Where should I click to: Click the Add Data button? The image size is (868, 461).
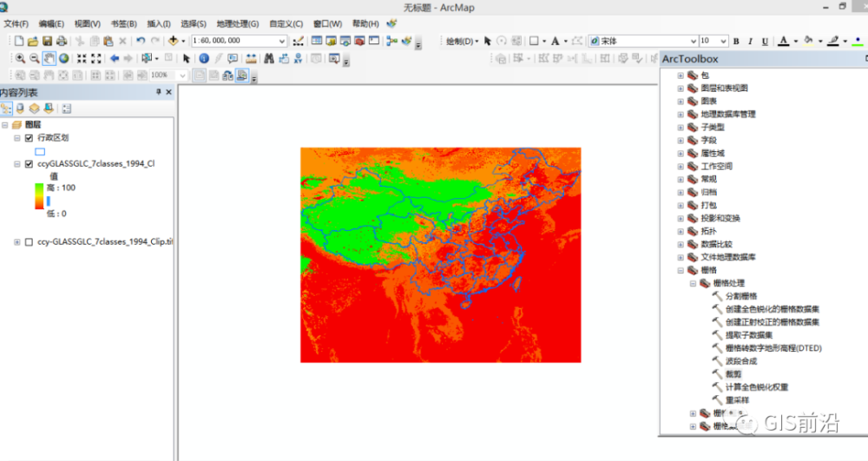click(x=174, y=41)
